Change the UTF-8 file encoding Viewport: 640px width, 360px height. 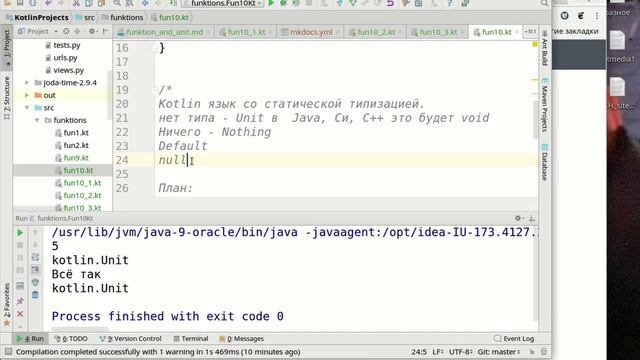point(461,351)
